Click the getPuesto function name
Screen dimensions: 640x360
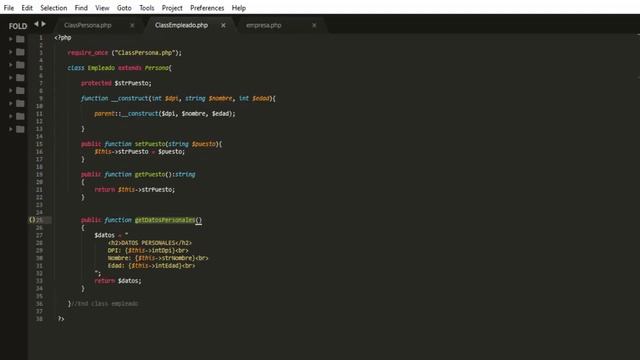pos(150,174)
